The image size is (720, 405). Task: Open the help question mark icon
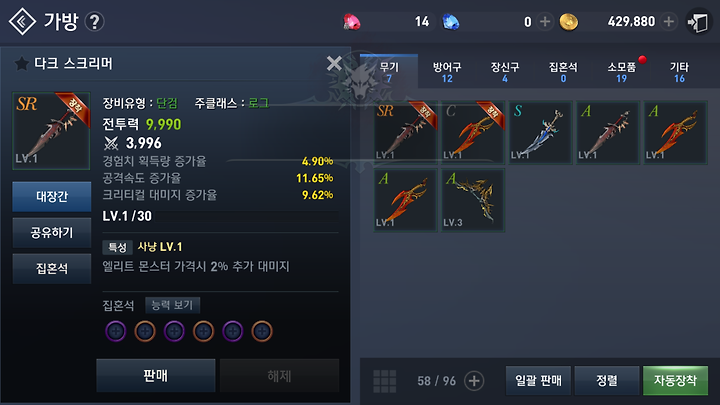click(x=95, y=22)
